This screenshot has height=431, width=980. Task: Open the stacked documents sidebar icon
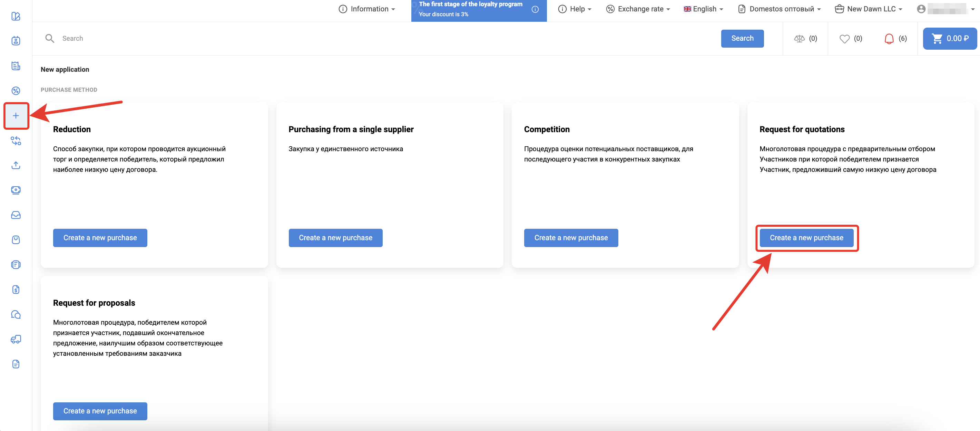(16, 265)
